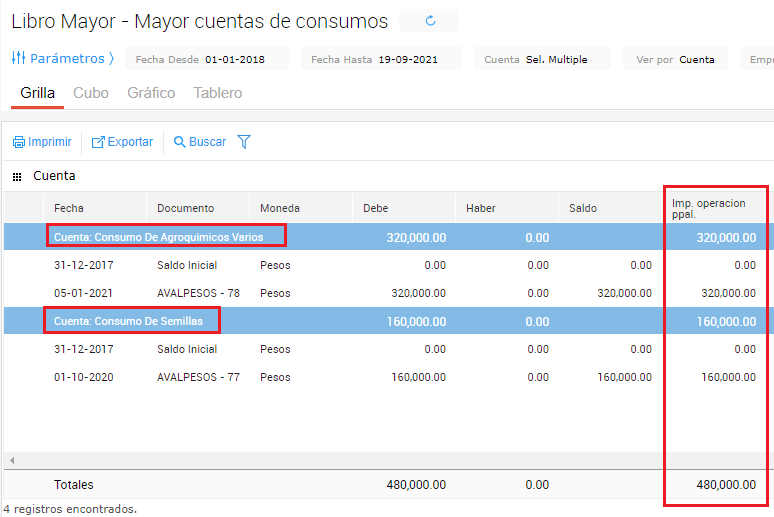Switch to the Cubo tab
This screenshot has height=517, width=774.
coord(91,93)
